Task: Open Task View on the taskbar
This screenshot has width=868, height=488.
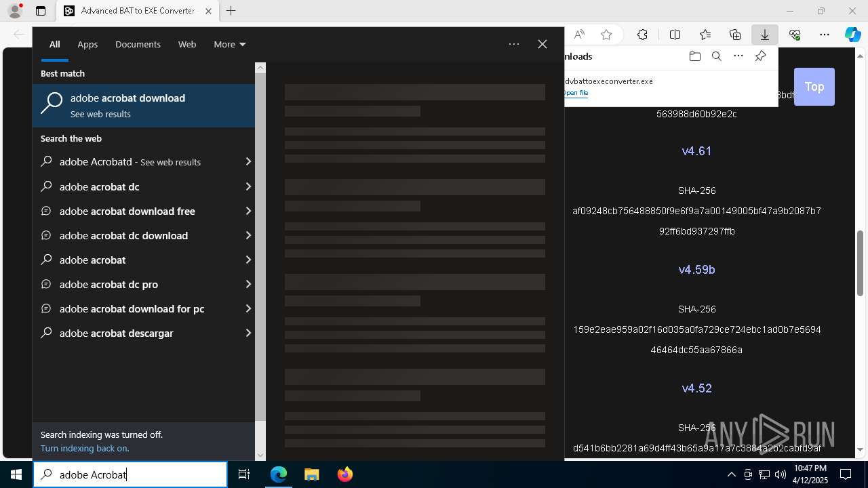Action: coord(244,474)
